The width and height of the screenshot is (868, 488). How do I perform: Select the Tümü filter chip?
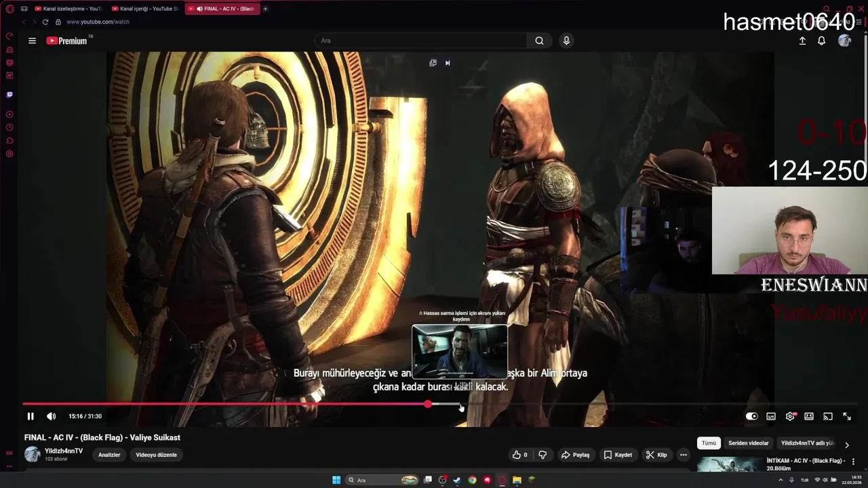709,443
